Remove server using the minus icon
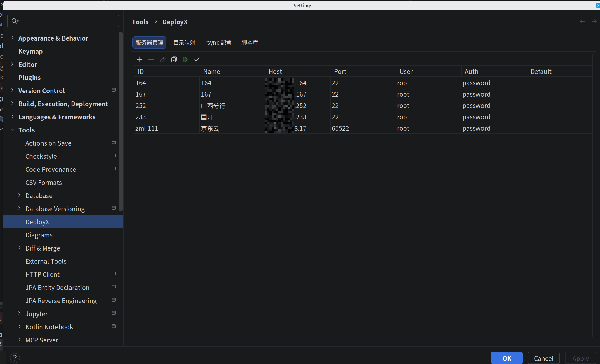Image resolution: width=600 pixels, height=364 pixels. tap(151, 60)
